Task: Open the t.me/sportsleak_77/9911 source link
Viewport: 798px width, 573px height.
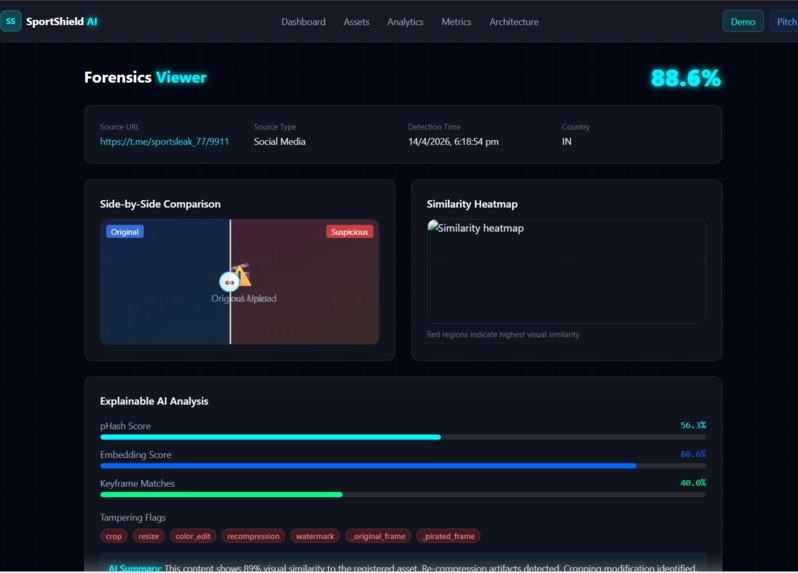Action: [x=164, y=141]
